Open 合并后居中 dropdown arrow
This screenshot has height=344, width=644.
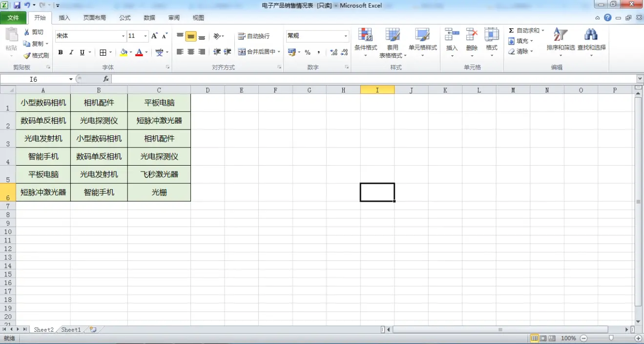279,52
